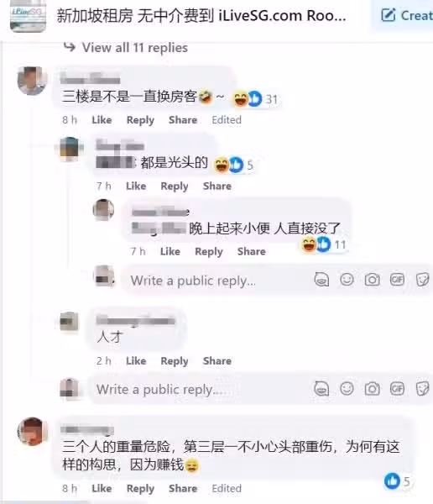Open emoji picker in lower reply box
Screen dimensions: 433x504
click(x=347, y=389)
